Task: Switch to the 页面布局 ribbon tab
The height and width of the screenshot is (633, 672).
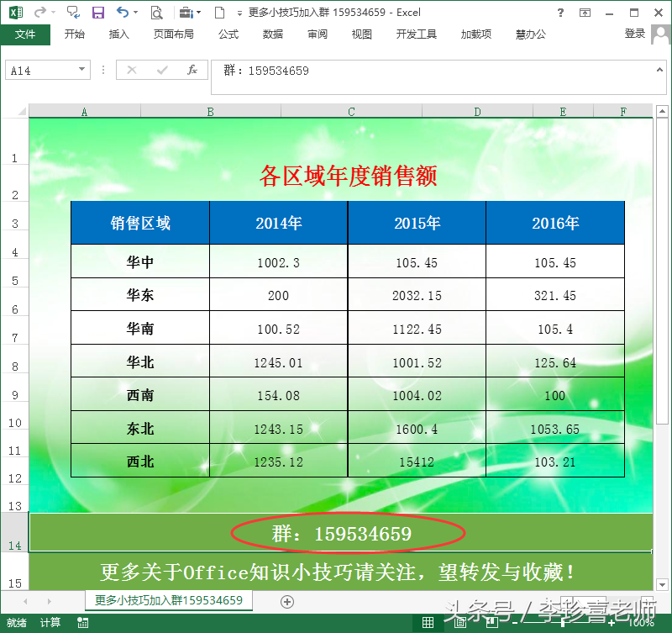Action: point(174,34)
